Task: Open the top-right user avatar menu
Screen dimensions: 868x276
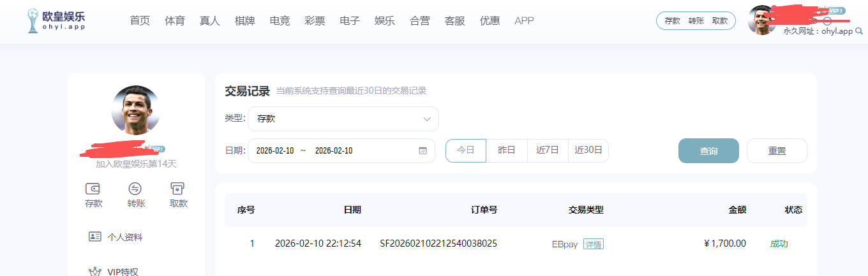Action: (761, 20)
